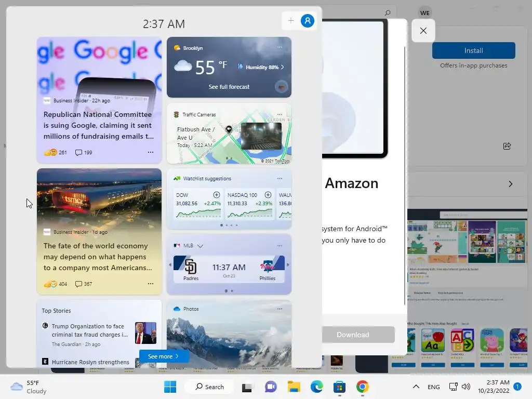Open Photos widget more options
The width and height of the screenshot is (532, 399).
point(280,309)
